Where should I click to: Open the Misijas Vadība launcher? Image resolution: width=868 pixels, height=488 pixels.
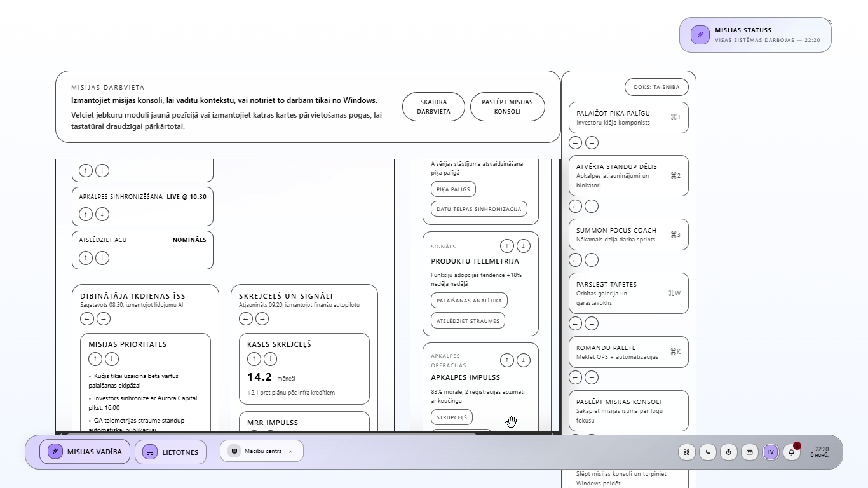click(85, 452)
